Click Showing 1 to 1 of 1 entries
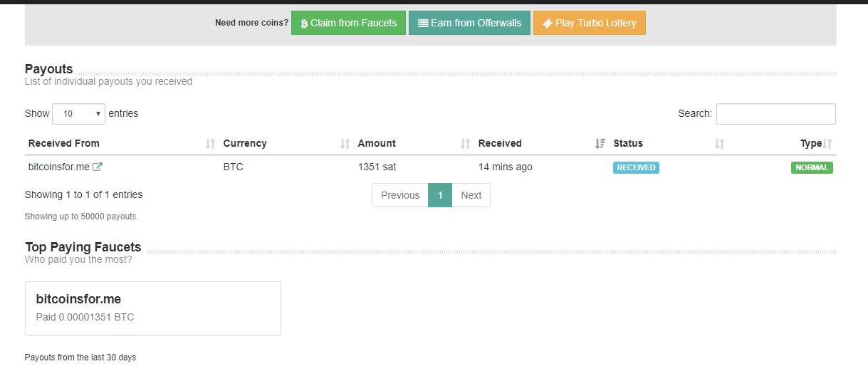Image resolution: width=868 pixels, height=386 pixels. 83,194
